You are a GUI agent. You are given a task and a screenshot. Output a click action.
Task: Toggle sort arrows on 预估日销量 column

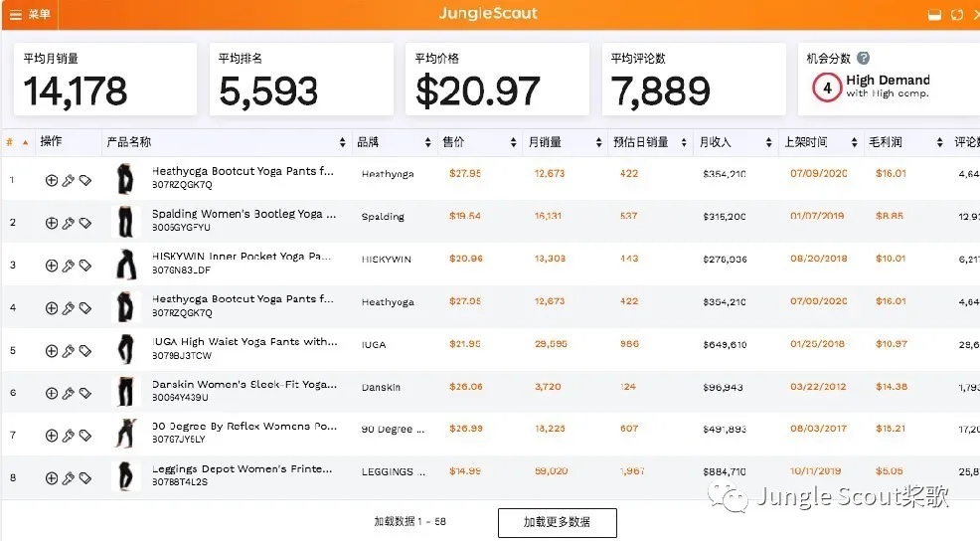pos(684,142)
